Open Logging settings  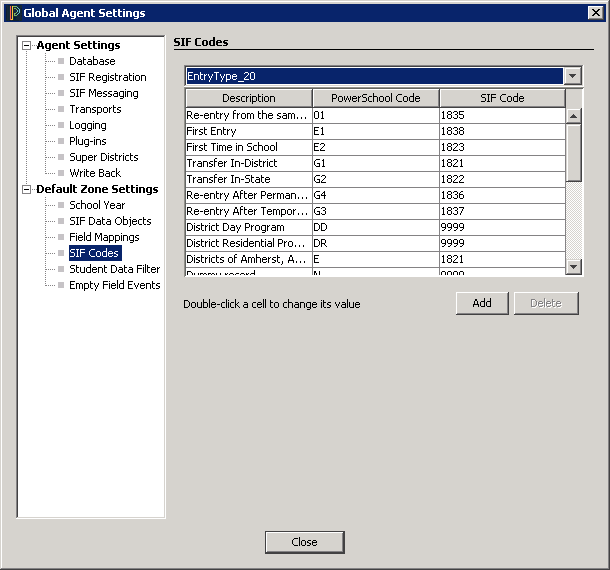click(87, 125)
